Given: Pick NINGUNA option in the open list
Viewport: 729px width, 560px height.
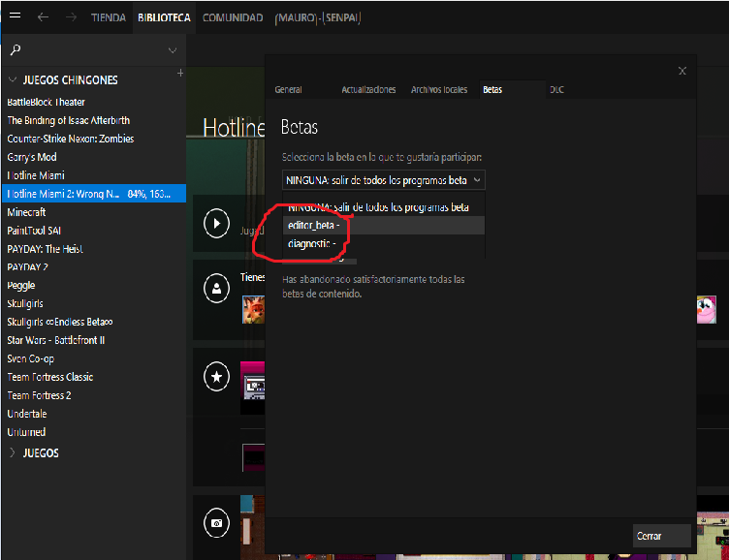Looking at the screenshot, I should click(384, 207).
